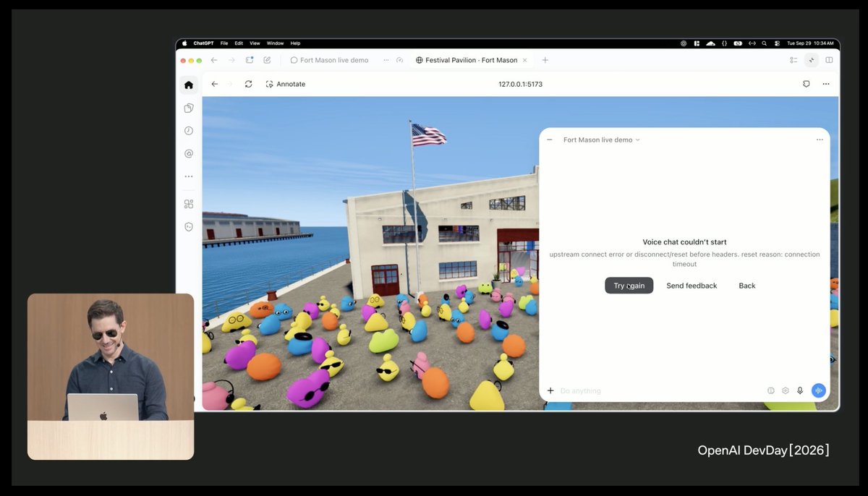868x496 pixels.
Task: Click the microphone icon in the chat input
Action: coord(800,390)
